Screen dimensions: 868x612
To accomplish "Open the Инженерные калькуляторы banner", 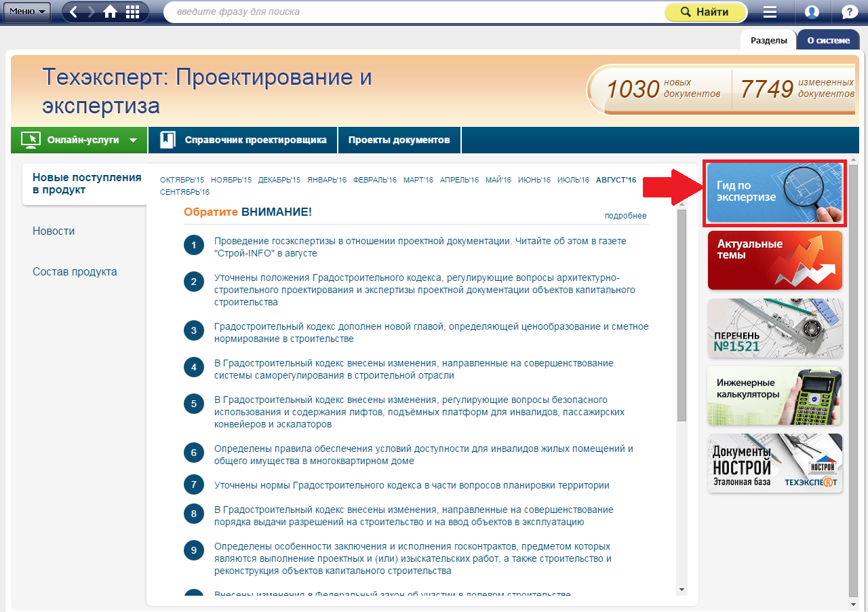I will (x=774, y=396).
